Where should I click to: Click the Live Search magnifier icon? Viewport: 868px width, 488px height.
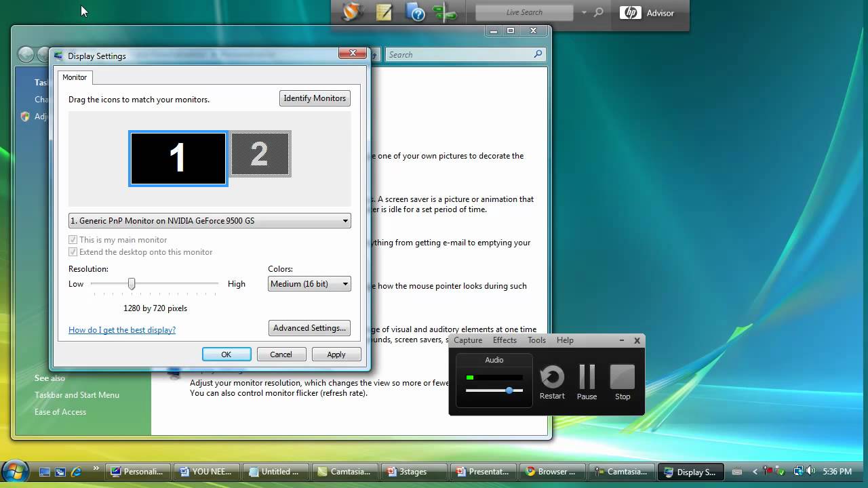coord(599,12)
